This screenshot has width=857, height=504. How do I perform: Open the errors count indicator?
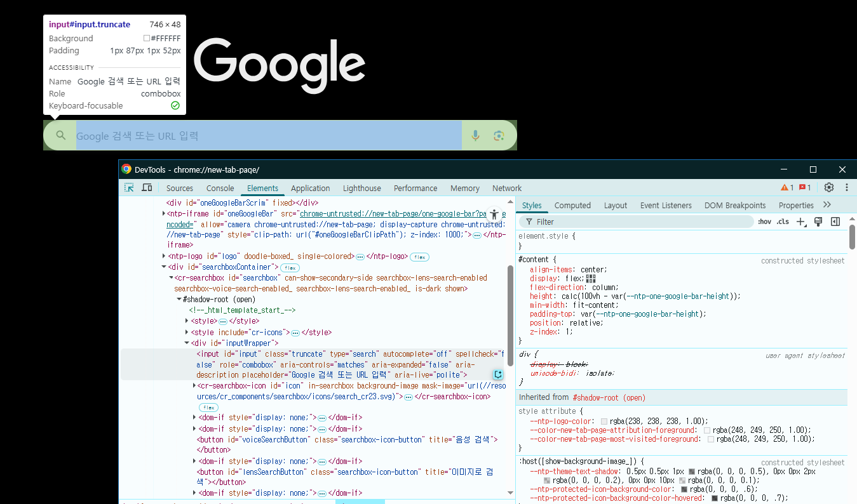pos(806,188)
